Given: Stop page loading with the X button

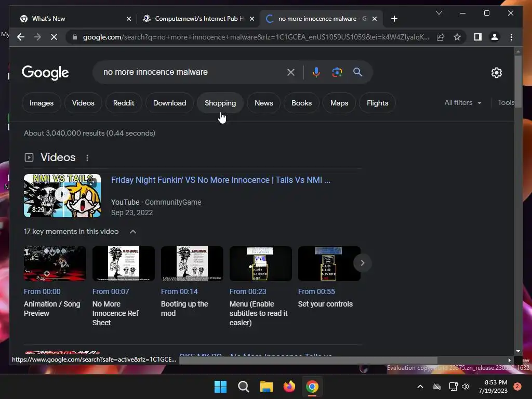Looking at the screenshot, I should click(x=54, y=37).
